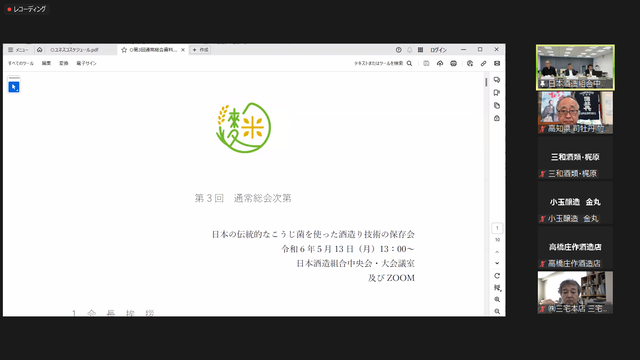Open the page display fit options

[497, 288]
